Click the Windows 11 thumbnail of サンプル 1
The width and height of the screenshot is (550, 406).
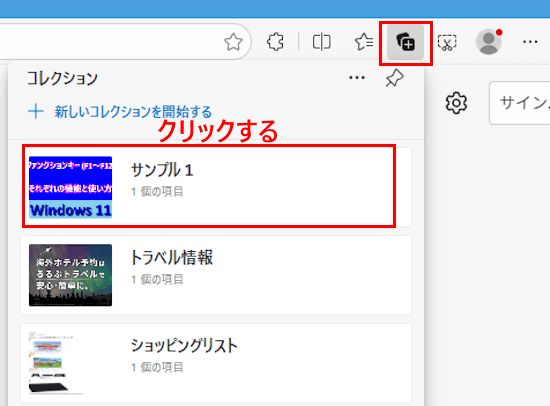[71, 187]
